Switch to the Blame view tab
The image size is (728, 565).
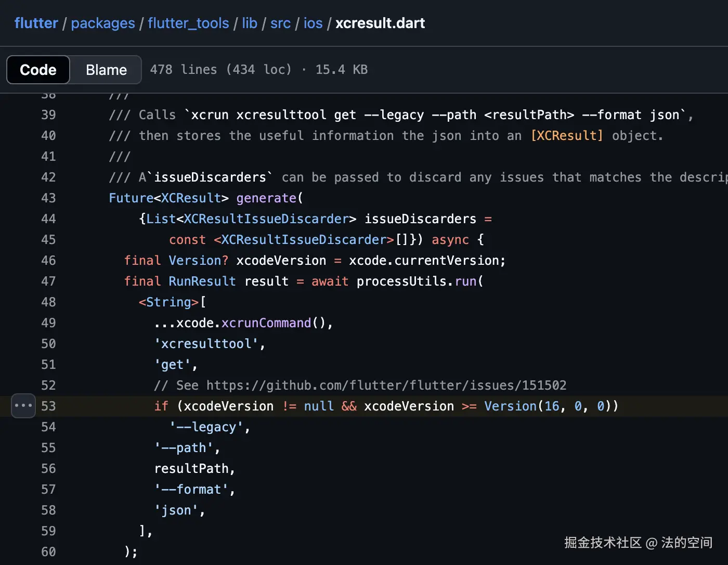(106, 70)
